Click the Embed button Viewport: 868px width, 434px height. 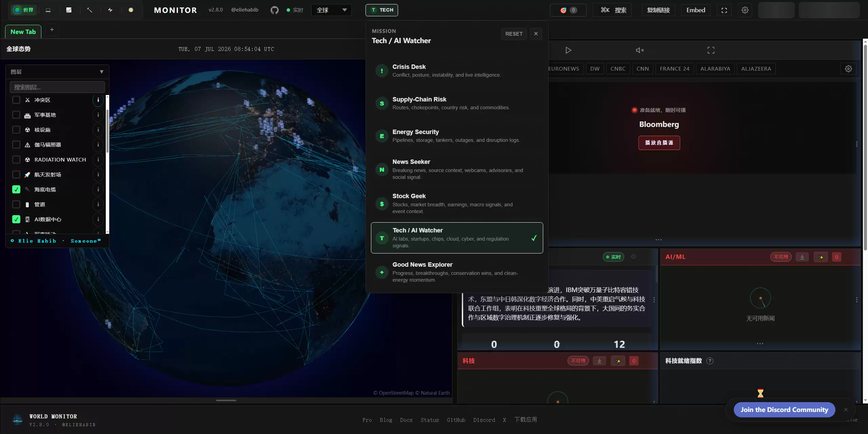tap(696, 10)
